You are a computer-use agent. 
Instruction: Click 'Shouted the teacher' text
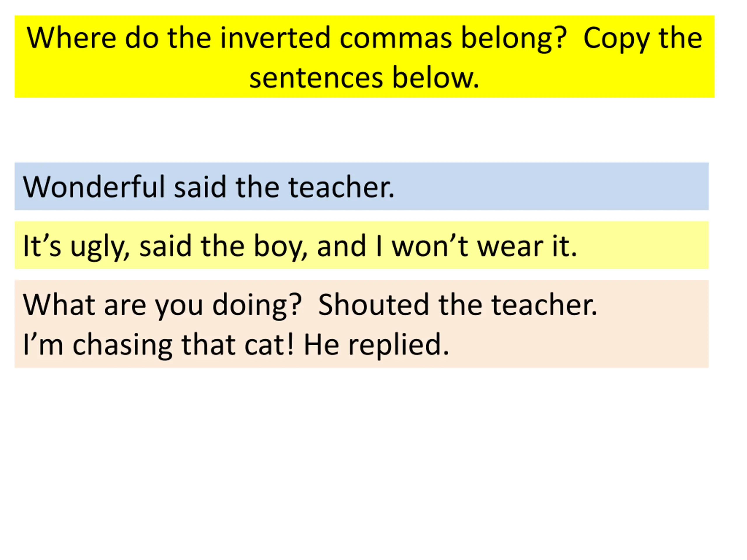click(x=458, y=304)
